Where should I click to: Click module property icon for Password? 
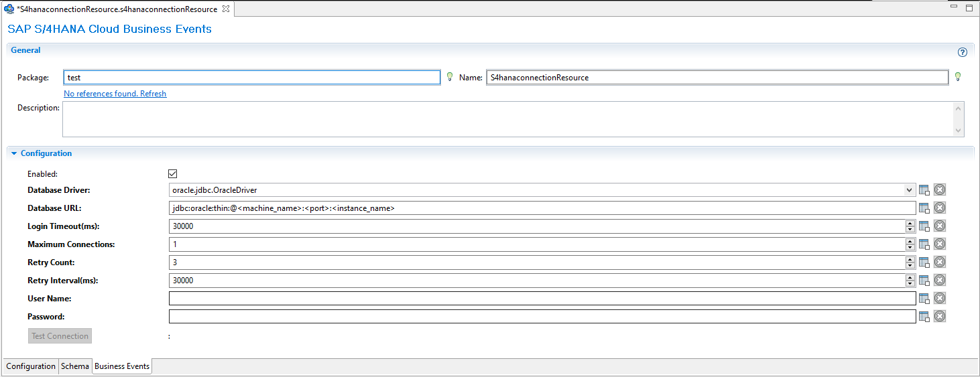point(924,317)
